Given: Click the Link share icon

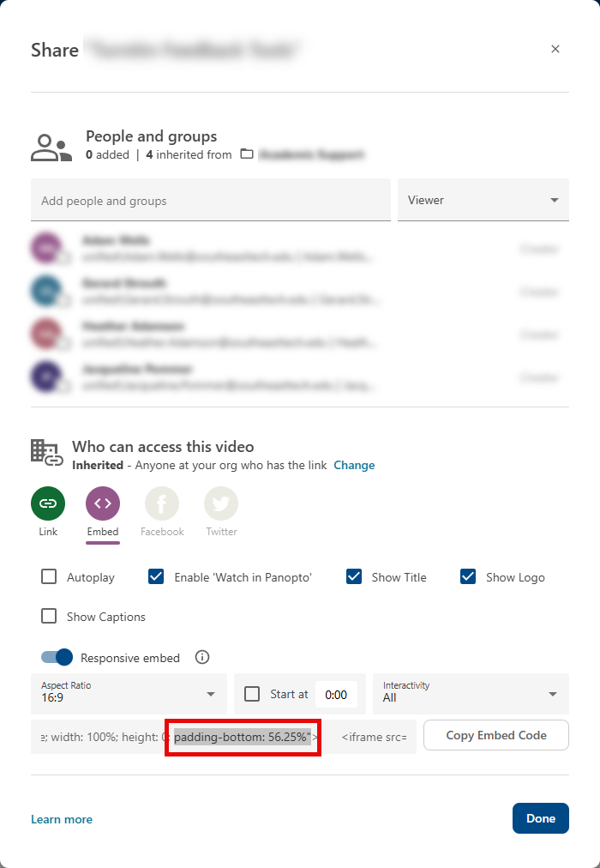Looking at the screenshot, I should [x=48, y=503].
